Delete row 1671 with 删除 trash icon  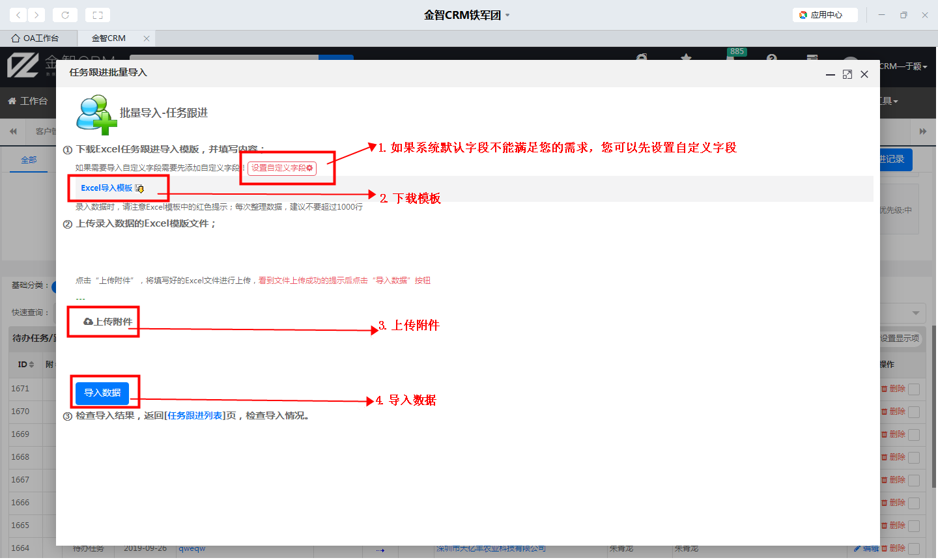893,389
